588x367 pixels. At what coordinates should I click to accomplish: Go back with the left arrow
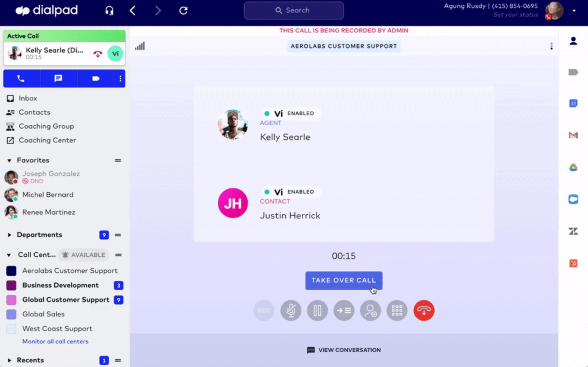click(132, 11)
